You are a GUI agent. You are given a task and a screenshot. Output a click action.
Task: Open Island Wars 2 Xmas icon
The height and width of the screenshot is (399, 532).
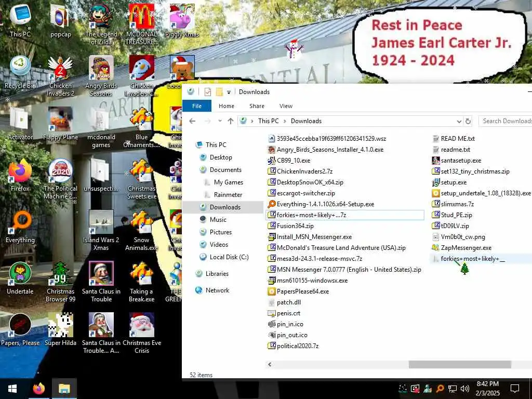point(101,231)
